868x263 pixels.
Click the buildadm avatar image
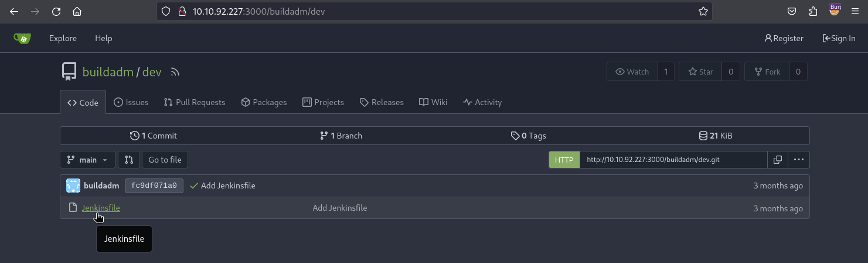[73, 186]
